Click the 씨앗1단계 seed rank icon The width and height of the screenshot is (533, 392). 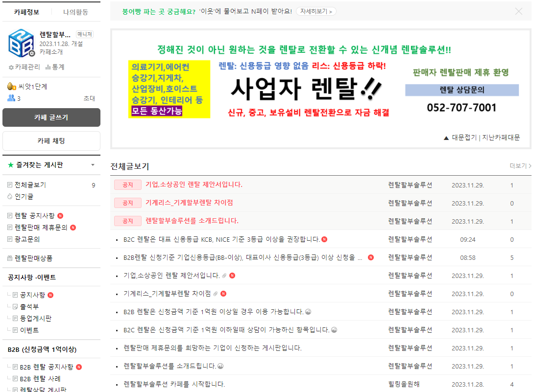coord(12,86)
